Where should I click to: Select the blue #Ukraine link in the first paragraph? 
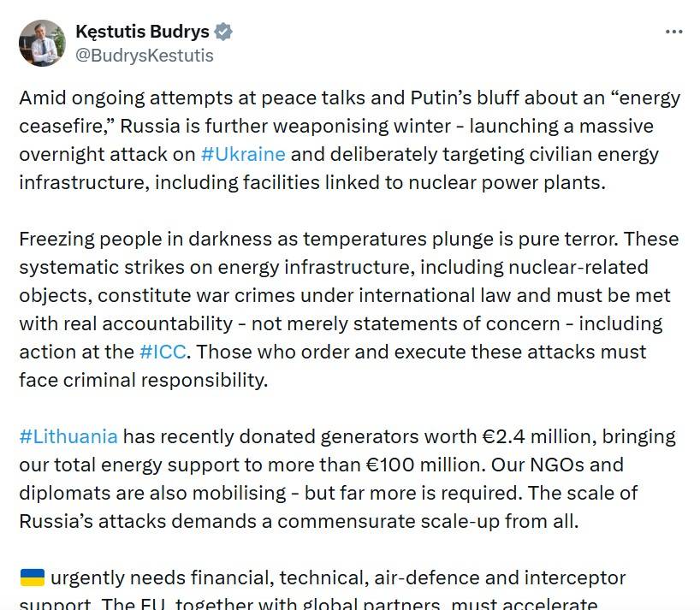pos(246,154)
